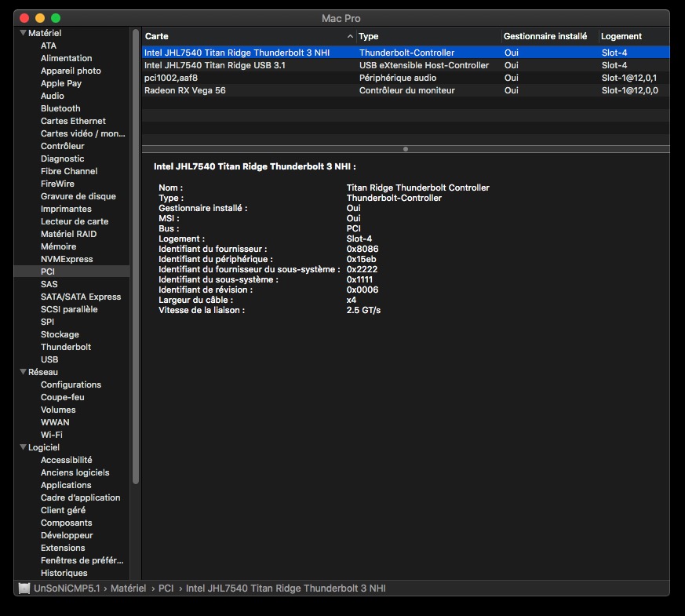Collapse the Logiciel section triangle

(x=24, y=447)
